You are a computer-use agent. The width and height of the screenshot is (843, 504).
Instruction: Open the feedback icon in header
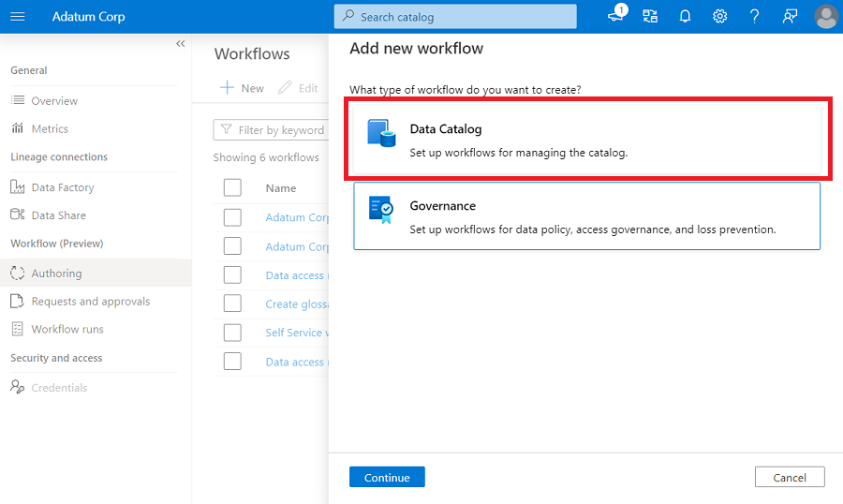coord(790,17)
